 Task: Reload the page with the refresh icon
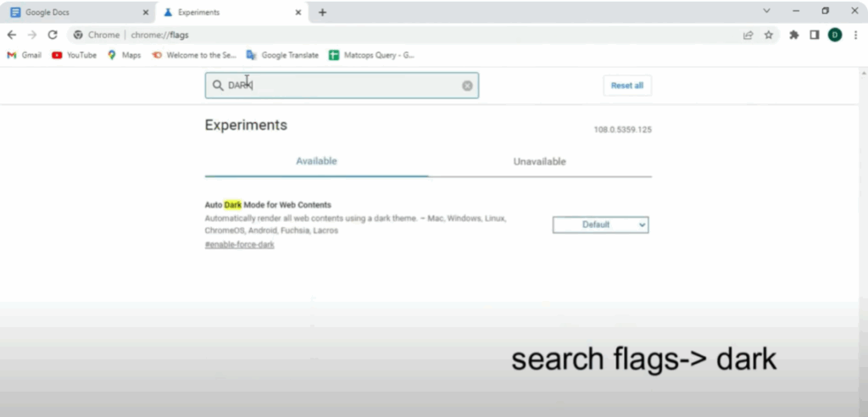pos(53,35)
